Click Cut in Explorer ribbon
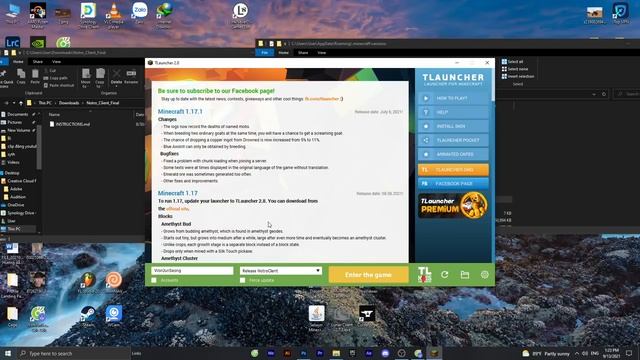This screenshot has width=640, height=360. [x=50, y=71]
